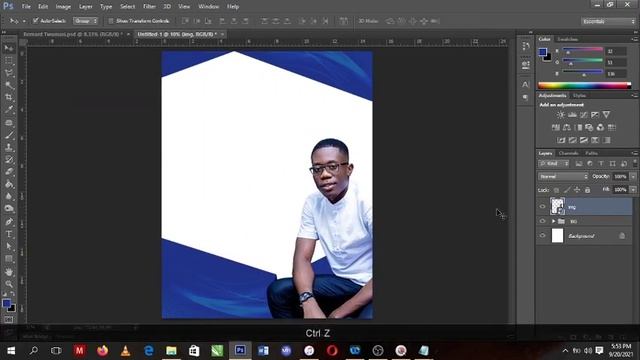Open the Character panel icon
The image size is (640, 360).
click(x=526, y=84)
